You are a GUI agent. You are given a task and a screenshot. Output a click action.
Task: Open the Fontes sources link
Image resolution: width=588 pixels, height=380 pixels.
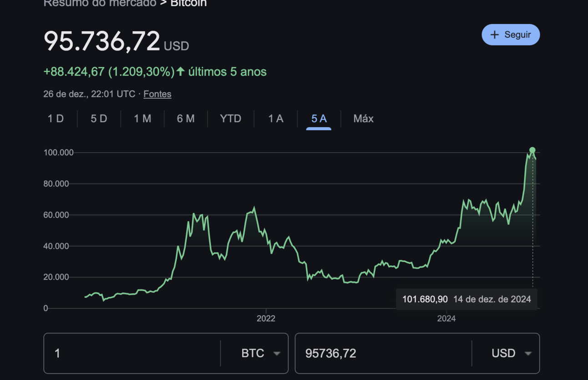(x=157, y=94)
